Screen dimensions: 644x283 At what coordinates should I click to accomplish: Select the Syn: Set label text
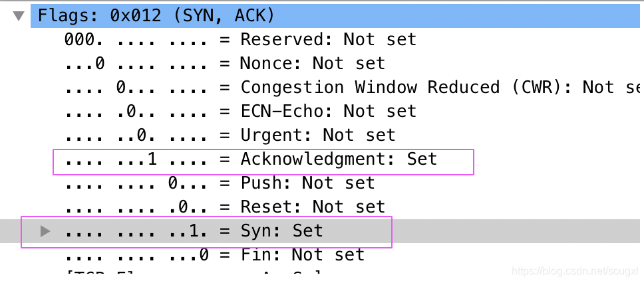pos(282,231)
